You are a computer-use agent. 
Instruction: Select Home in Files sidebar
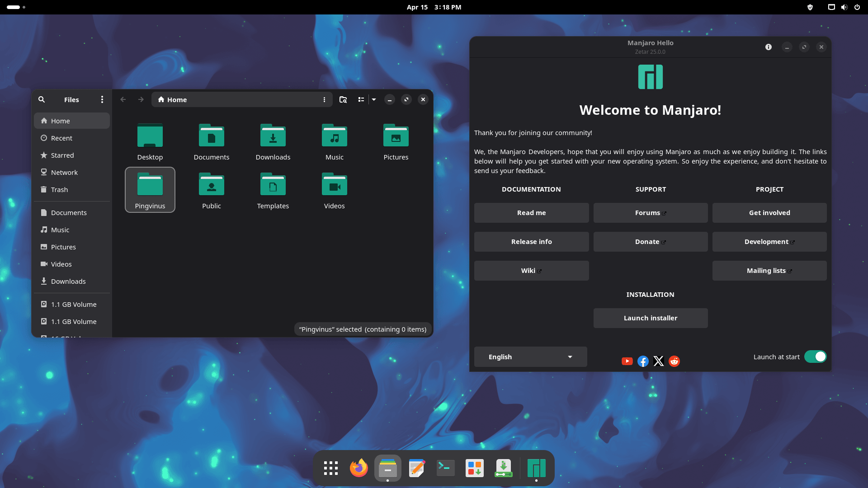click(72, 121)
